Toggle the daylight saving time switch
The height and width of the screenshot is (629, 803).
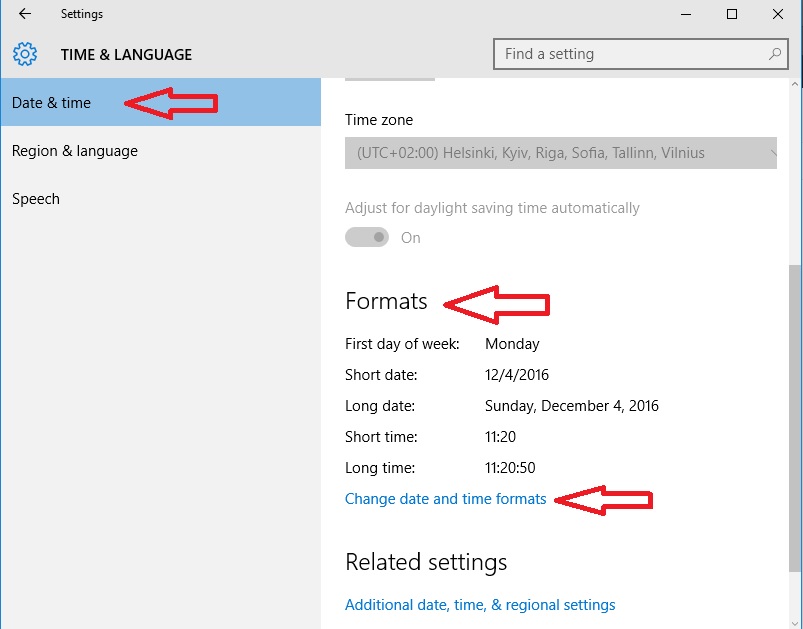(367, 238)
